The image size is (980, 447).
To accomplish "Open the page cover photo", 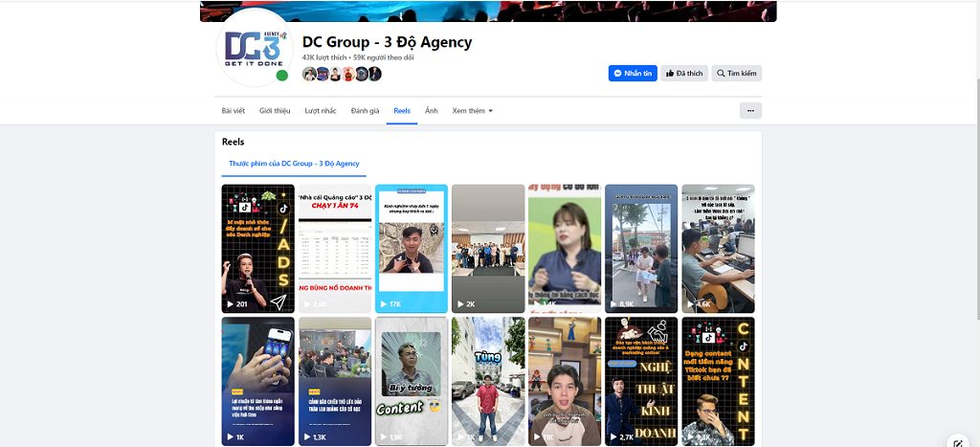I will pyautogui.click(x=488, y=11).
